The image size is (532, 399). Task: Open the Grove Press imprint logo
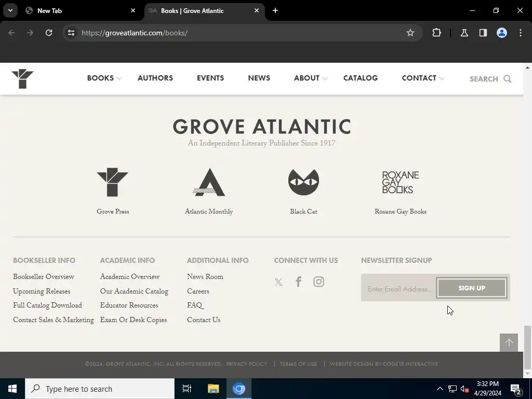(112, 182)
